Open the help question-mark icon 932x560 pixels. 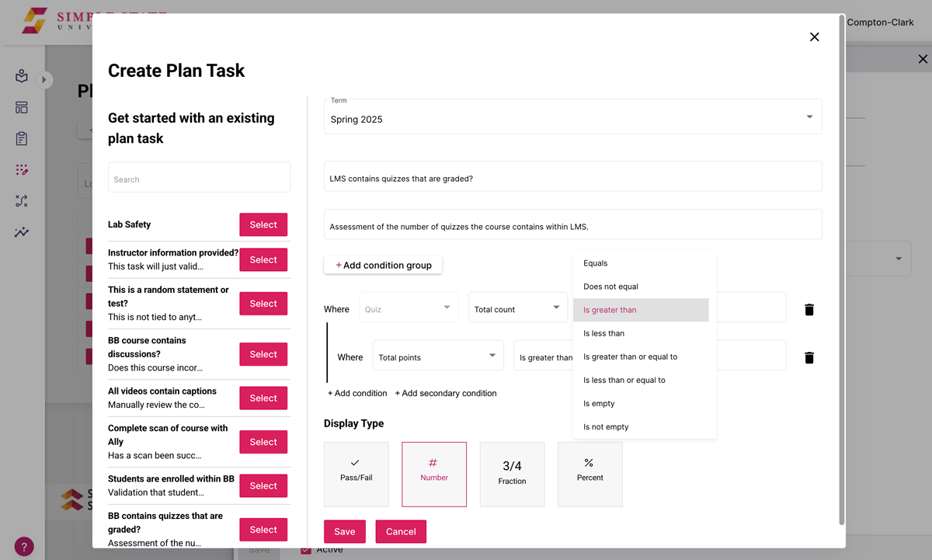23,546
